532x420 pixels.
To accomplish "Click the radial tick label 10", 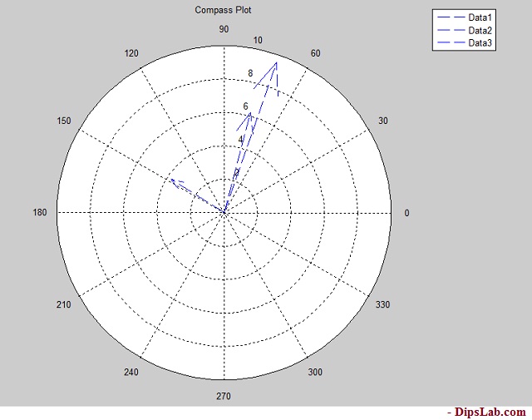I will click(x=258, y=41).
